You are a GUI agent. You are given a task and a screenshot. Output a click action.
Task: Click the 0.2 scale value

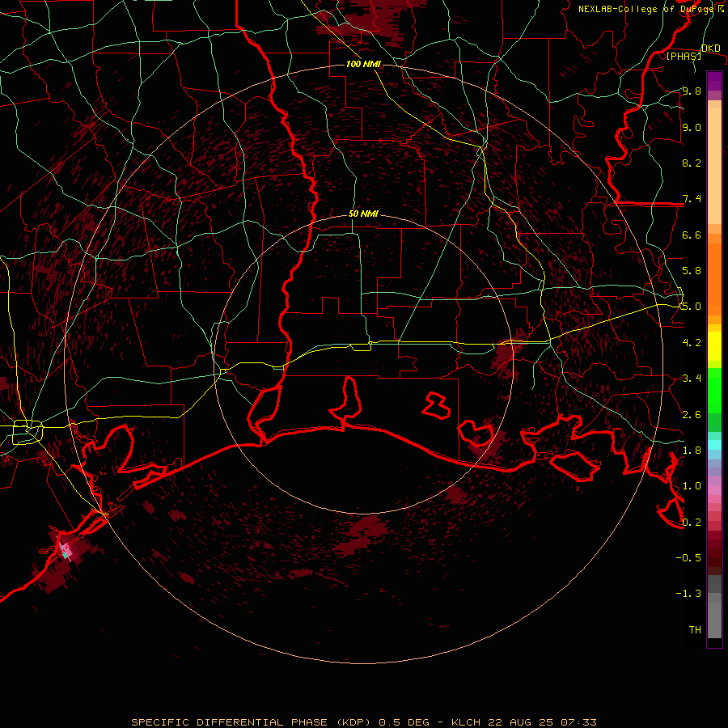tap(692, 523)
